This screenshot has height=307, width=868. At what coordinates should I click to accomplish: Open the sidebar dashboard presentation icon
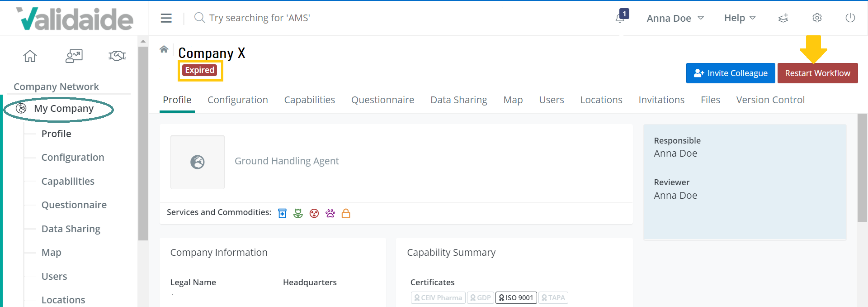pos(74,56)
